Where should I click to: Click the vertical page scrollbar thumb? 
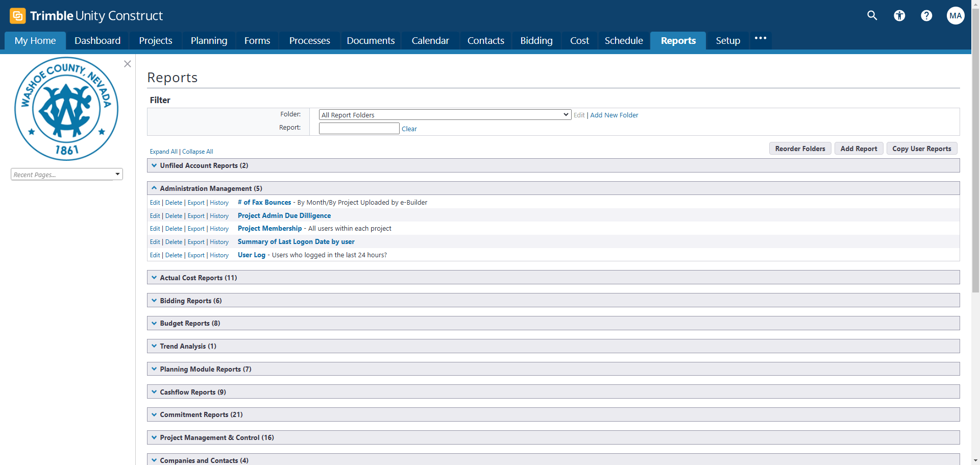click(975, 151)
